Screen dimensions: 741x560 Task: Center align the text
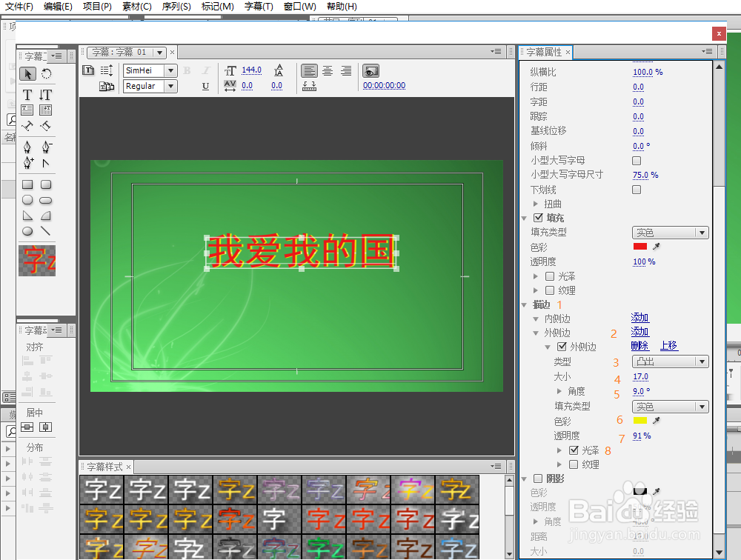coord(328,71)
